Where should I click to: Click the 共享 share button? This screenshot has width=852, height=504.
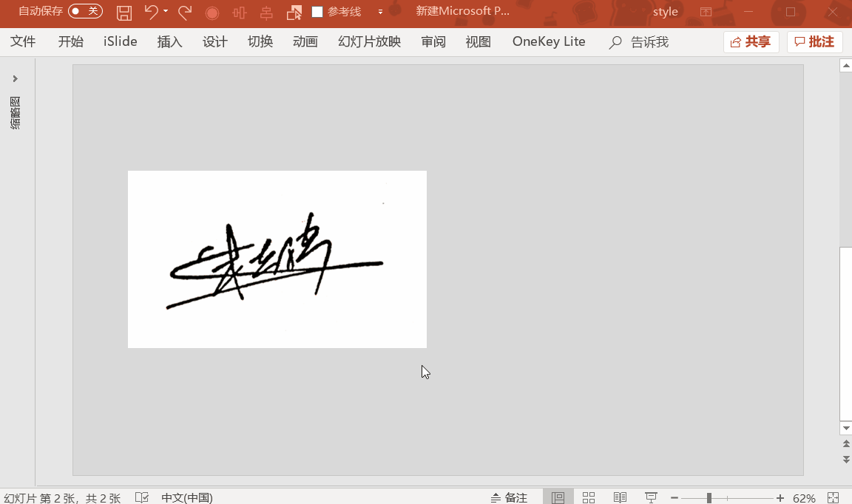point(751,42)
